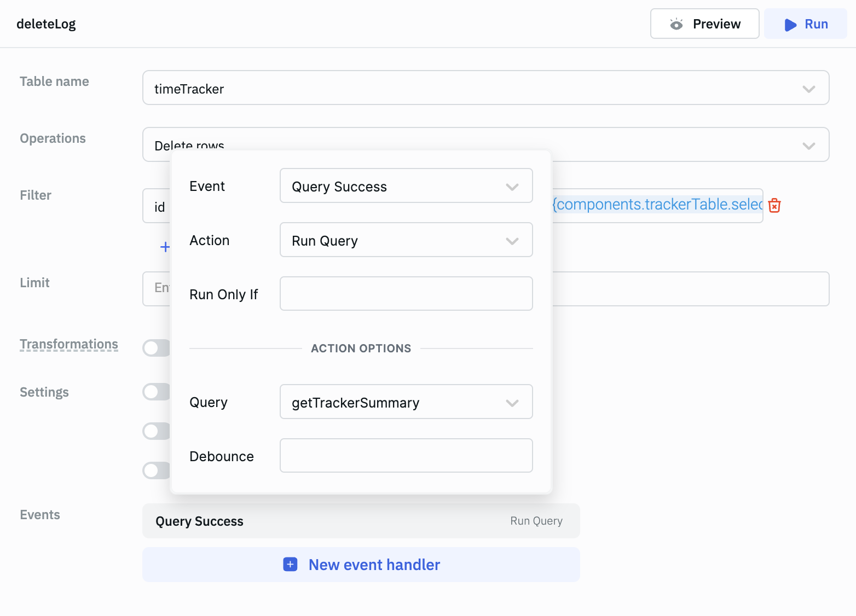This screenshot has height=616, width=856.
Task: Toggle the first Settings switch
Action: 155,392
